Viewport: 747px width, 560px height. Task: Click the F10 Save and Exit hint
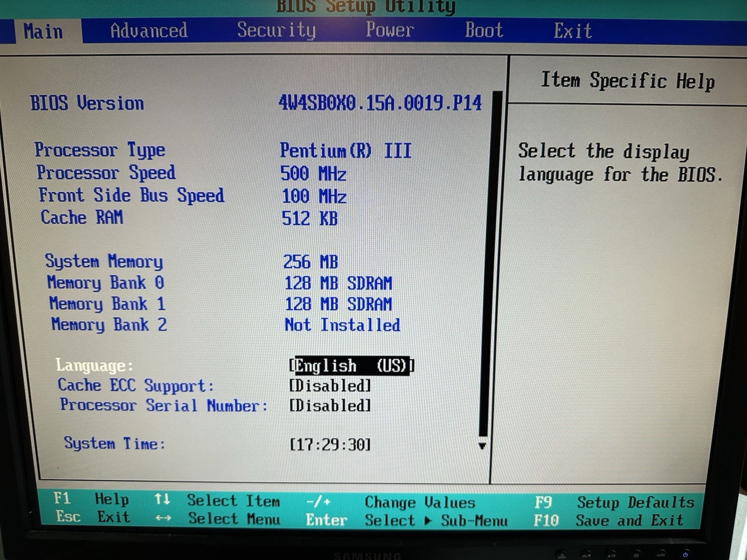click(608, 520)
